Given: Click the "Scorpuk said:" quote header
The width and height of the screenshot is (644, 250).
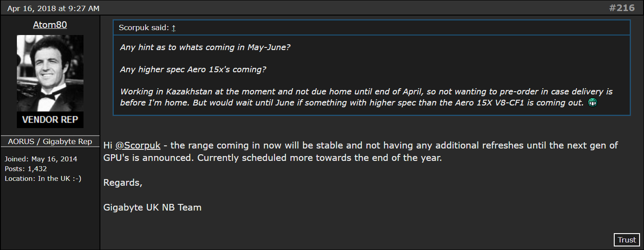Looking at the screenshot, I should 144,28.
